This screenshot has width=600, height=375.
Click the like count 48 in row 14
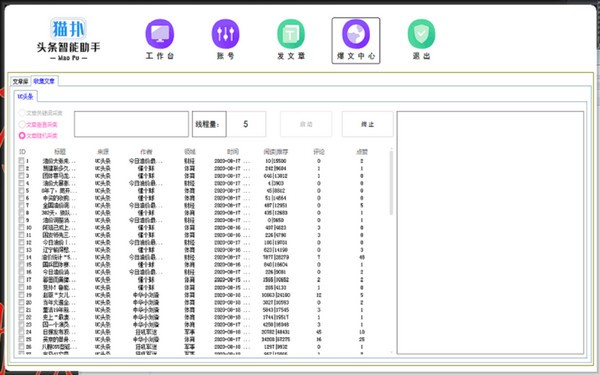362,258
